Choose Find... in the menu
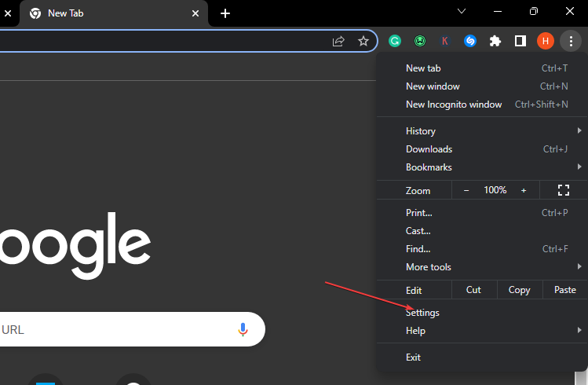This screenshot has width=588, height=385. pos(482,249)
